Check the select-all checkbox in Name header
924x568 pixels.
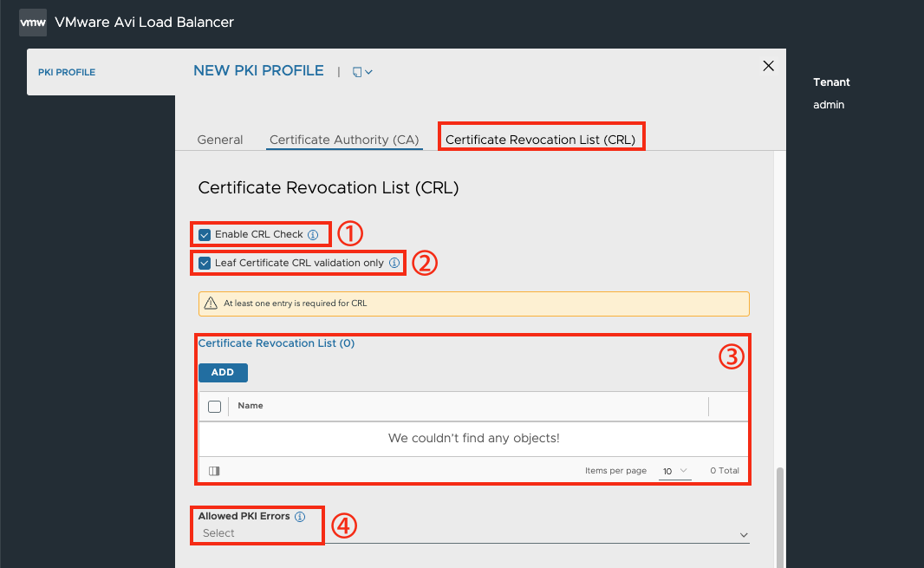click(214, 407)
